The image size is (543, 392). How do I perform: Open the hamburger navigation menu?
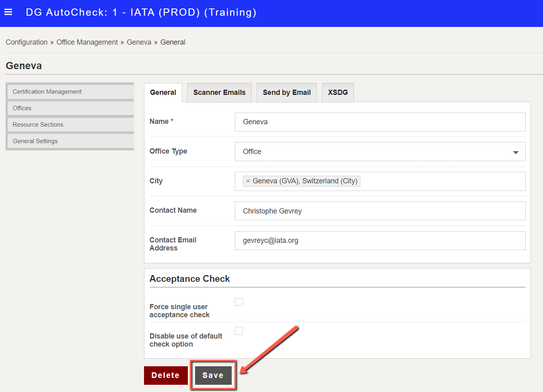coord(8,12)
